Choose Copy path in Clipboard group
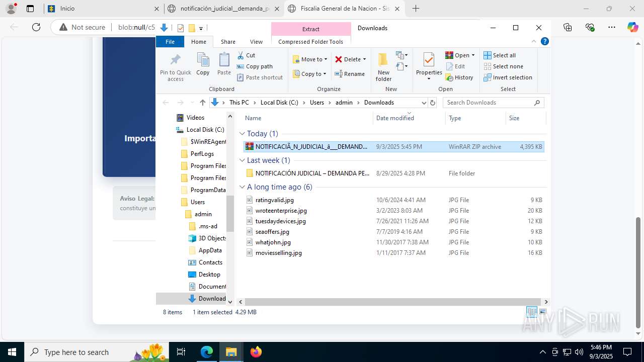The height and width of the screenshot is (362, 644). pyautogui.click(x=255, y=66)
